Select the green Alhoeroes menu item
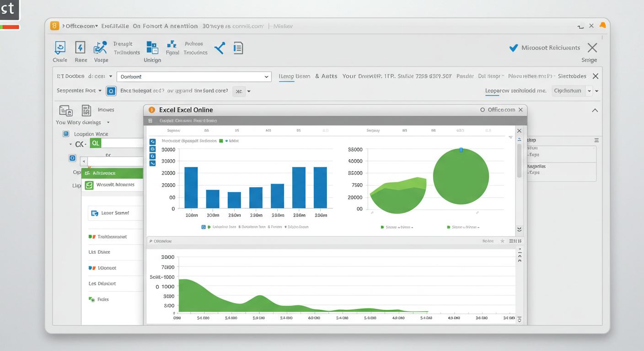The width and height of the screenshot is (644, 351). click(x=113, y=173)
